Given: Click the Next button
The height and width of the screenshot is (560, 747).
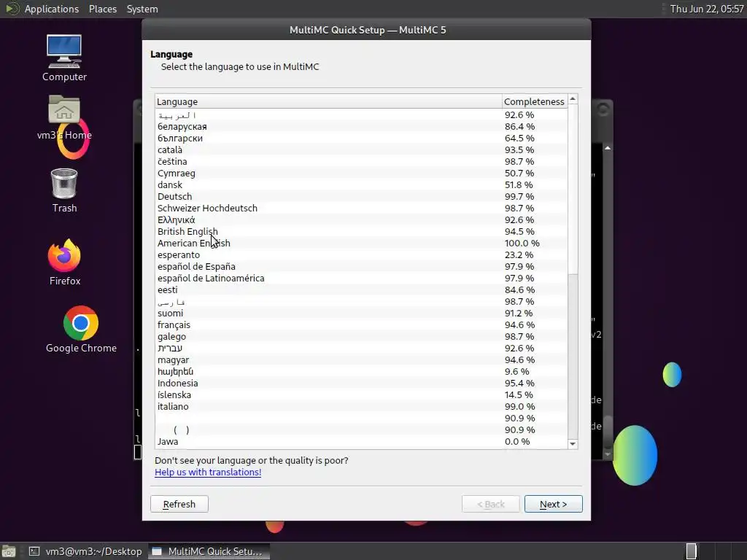Looking at the screenshot, I should [x=553, y=504].
